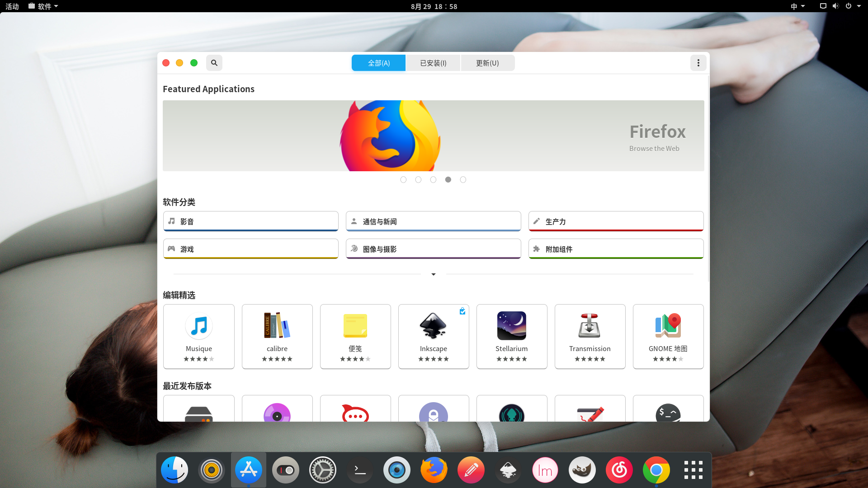Open the drive-icon app in 最近发布版本

(199, 408)
